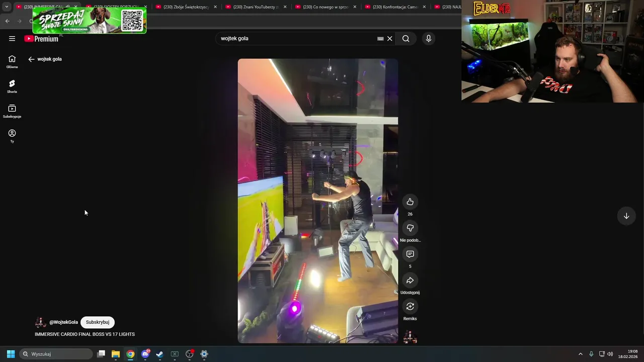
Task: Click the microphone tray icon
Action: [x=591, y=354]
